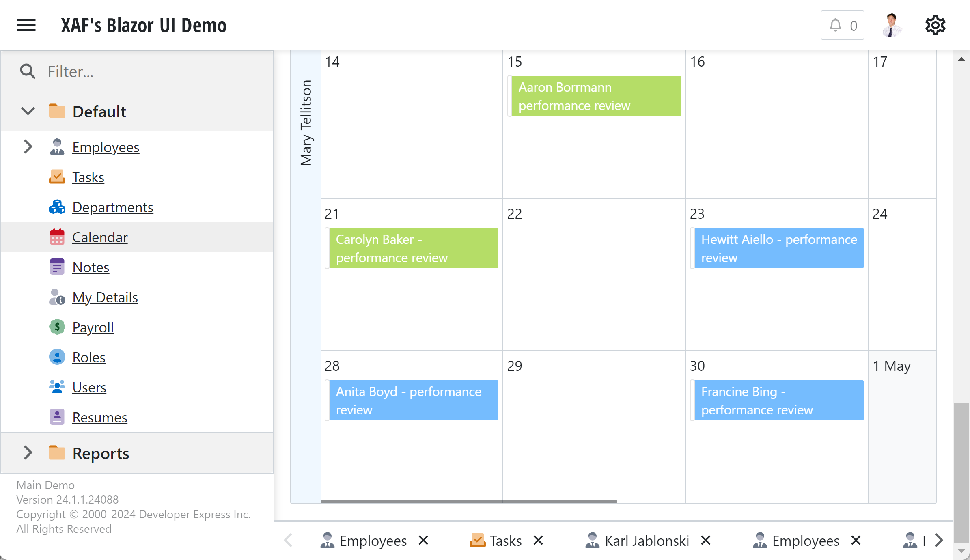Screen dimensions: 970x560
Task: Expand the Employees tree node
Action: click(x=28, y=147)
